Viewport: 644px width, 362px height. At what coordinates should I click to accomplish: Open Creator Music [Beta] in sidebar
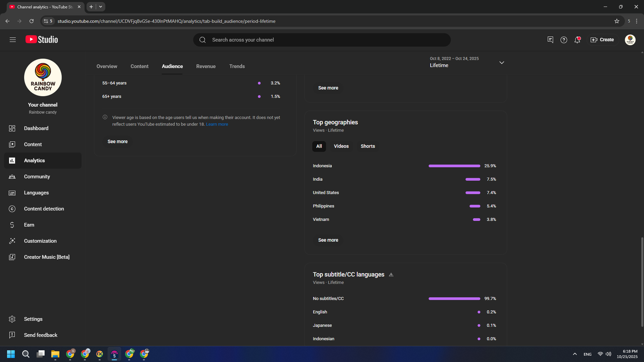46,257
